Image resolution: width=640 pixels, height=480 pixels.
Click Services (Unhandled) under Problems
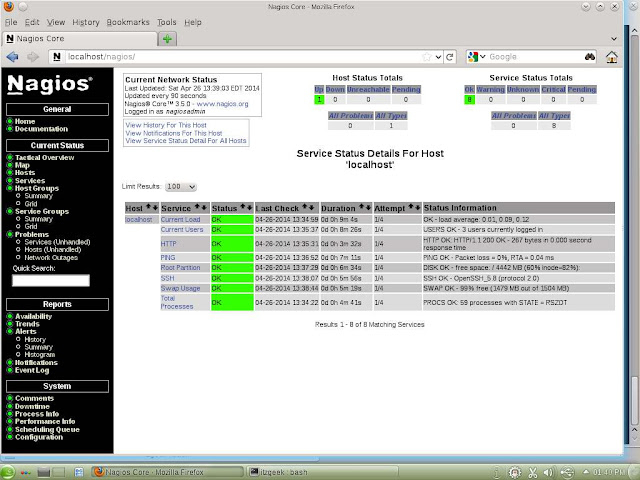click(57, 242)
